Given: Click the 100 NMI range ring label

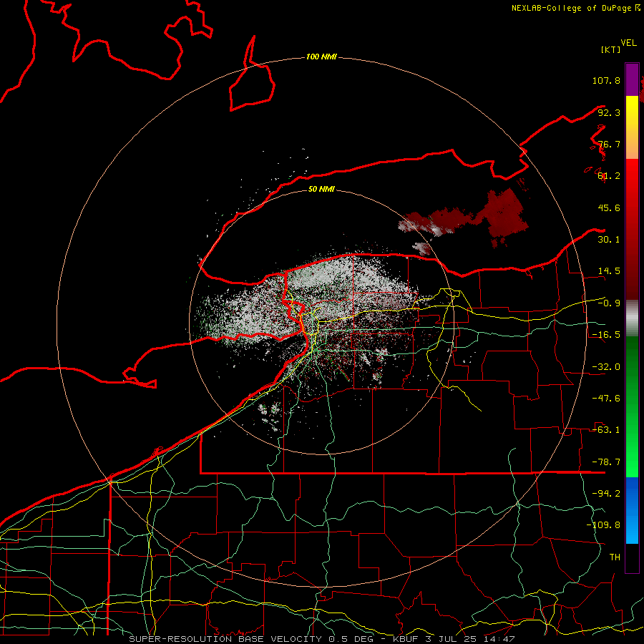Looking at the screenshot, I should point(321,57).
